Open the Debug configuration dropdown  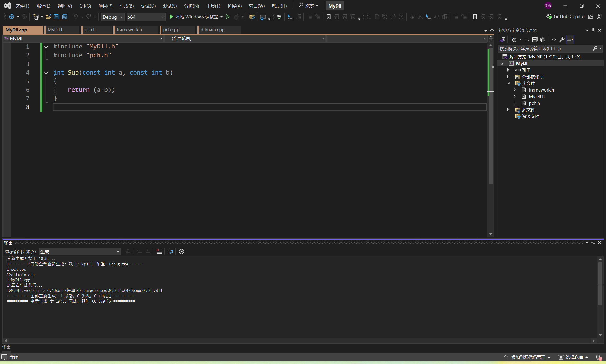point(113,17)
